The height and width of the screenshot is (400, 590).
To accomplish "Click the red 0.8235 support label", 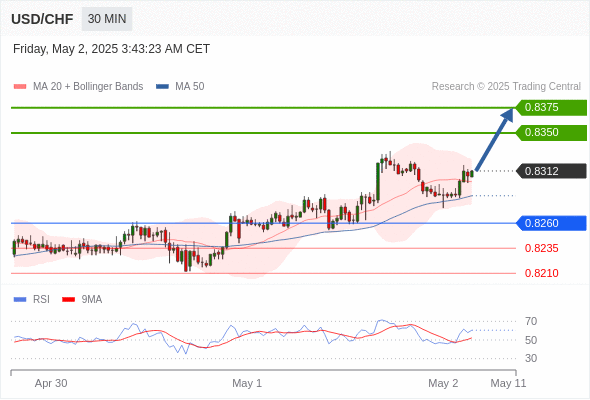I will coord(541,248).
